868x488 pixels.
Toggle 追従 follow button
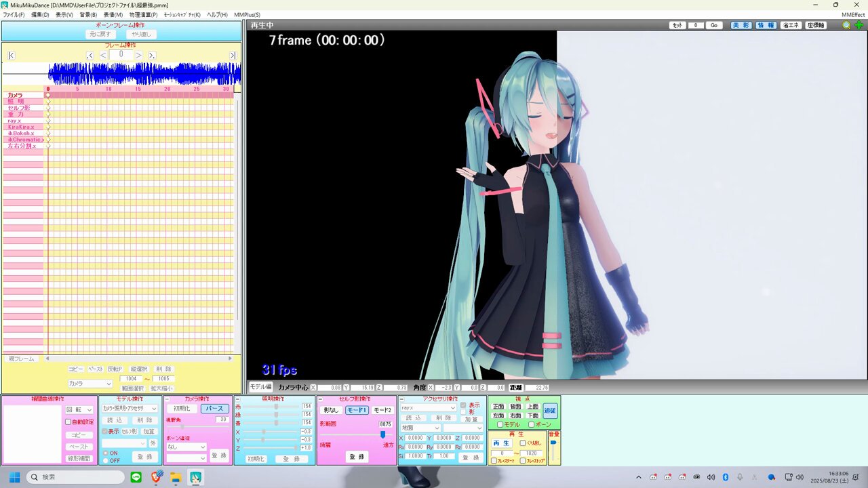click(x=550, y=411)
